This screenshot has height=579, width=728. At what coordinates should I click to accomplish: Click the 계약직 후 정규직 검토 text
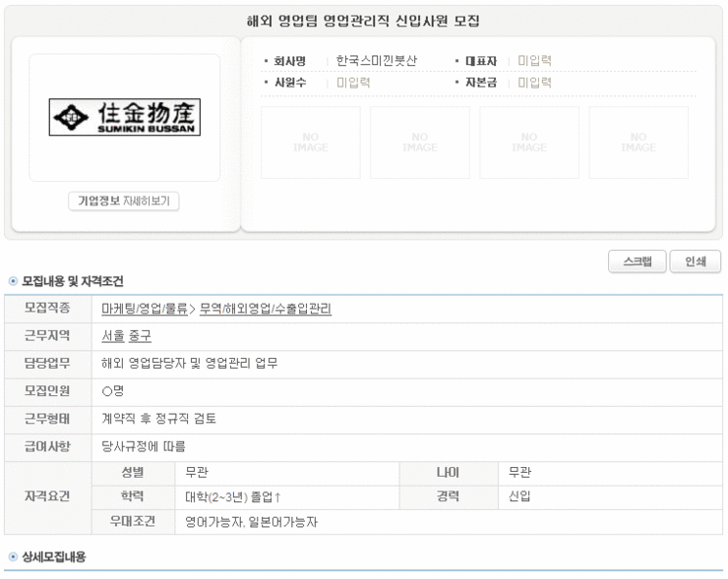coord(158,419)
